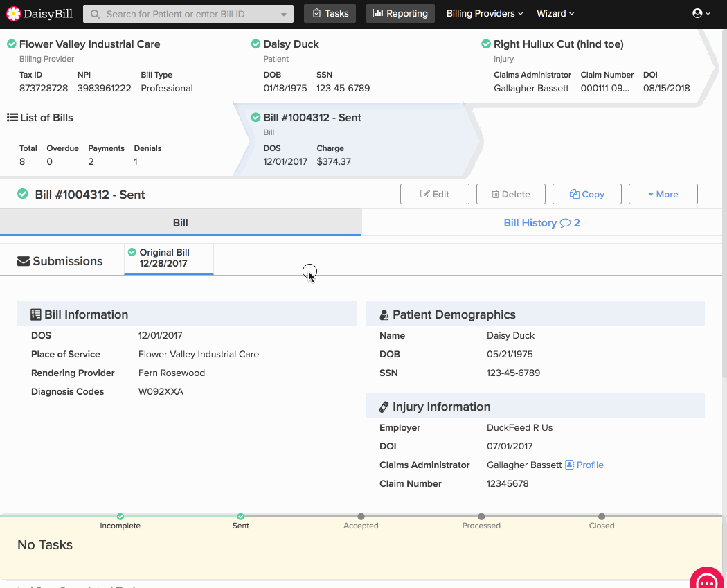Copy this bill
The height and width of the screenshot is (588, 727).
point(586,194)
